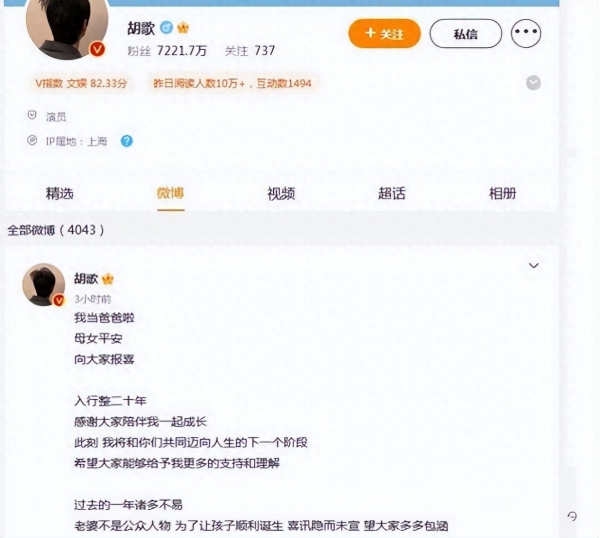Click the 粉丝 7221.7万 followers count
The width and height of the screenshot is (600, 538).
(167, 51)
